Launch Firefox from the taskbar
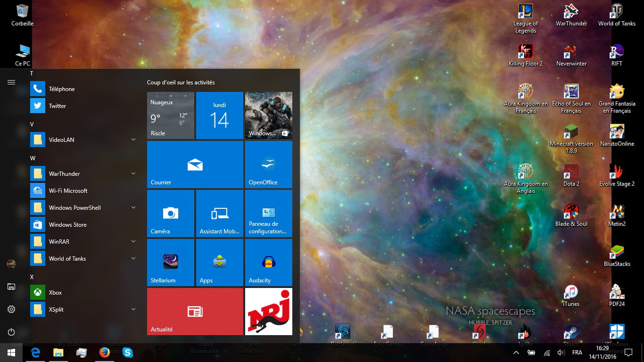 click(105, 353)
